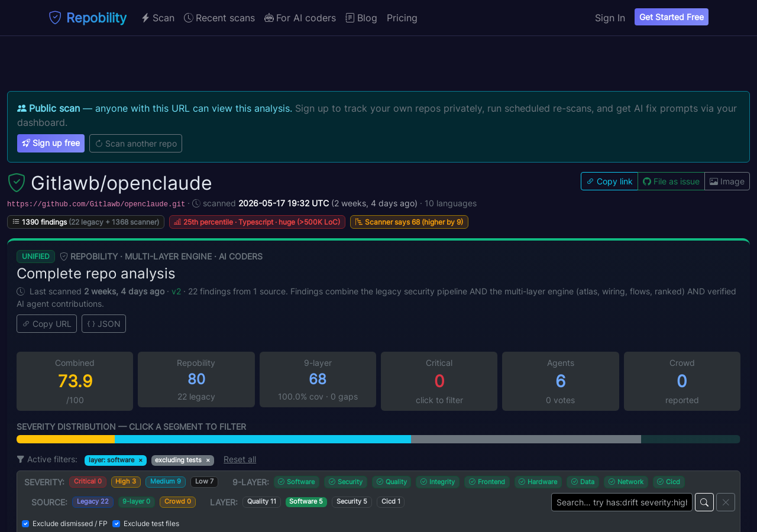Open the For AI coders page
This screenshot has height=532, width=757.
pos(300,18)
